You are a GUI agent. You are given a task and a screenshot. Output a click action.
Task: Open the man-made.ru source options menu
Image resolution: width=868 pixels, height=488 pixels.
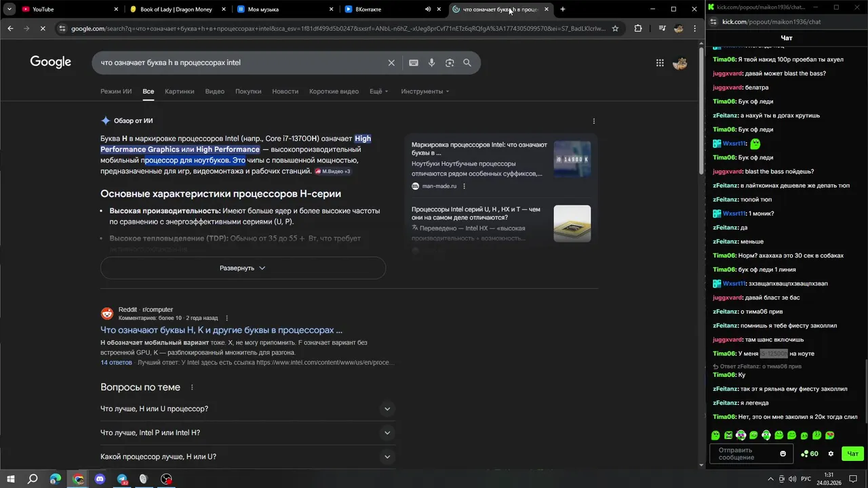click(464, 186)
